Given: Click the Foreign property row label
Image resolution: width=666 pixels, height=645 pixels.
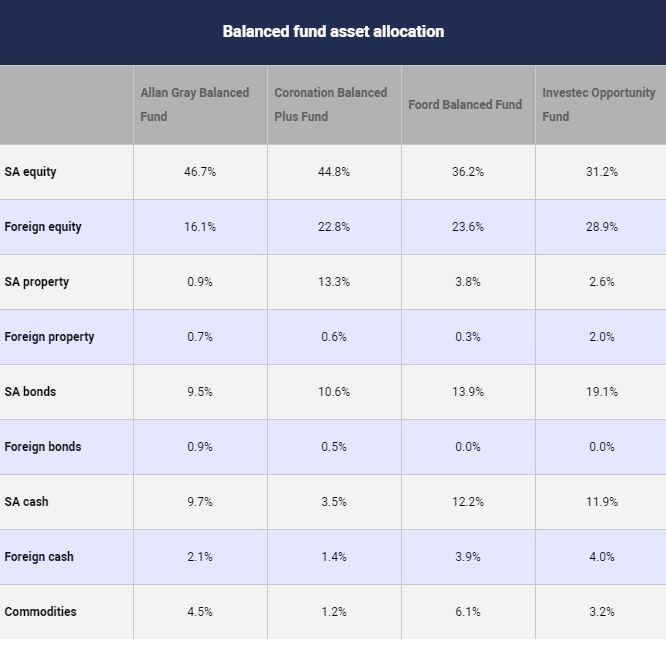Looking at the screenshot, I should point(49,337).
